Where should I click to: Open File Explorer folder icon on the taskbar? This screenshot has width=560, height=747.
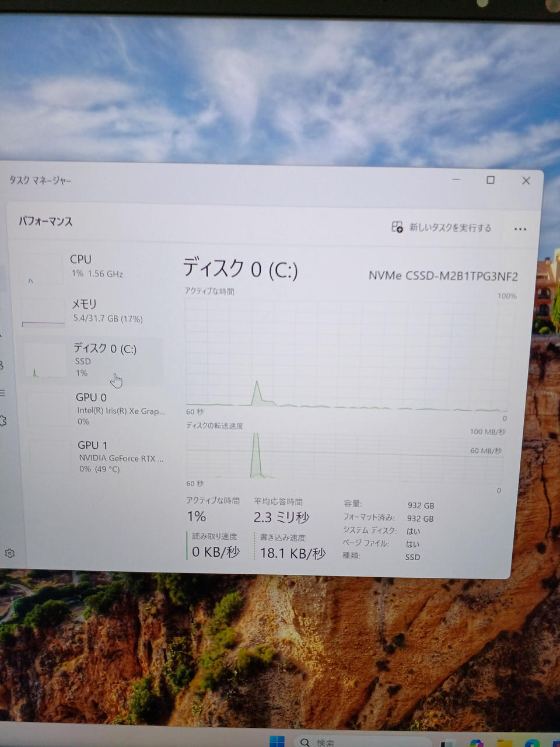tap(505, 743)
